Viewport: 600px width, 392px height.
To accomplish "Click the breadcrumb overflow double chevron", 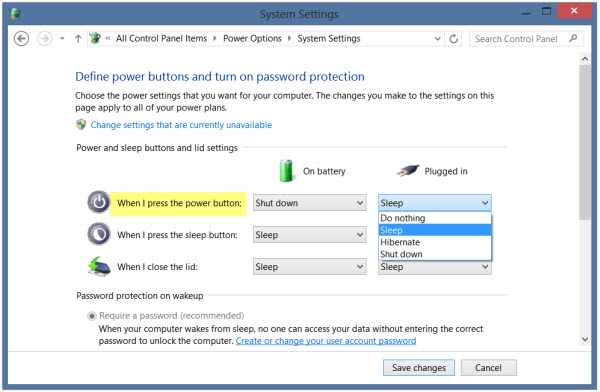I will 108,38.
